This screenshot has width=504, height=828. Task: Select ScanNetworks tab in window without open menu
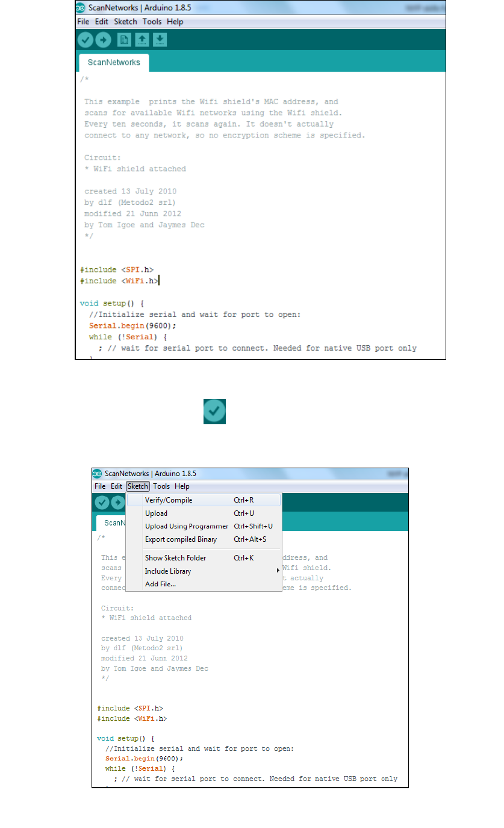coord(114,62)
